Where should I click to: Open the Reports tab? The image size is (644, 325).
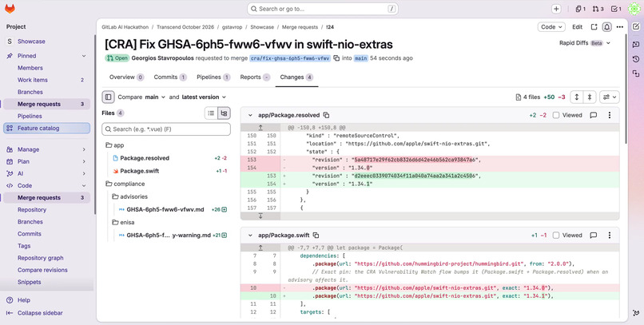tap(255, 77)
